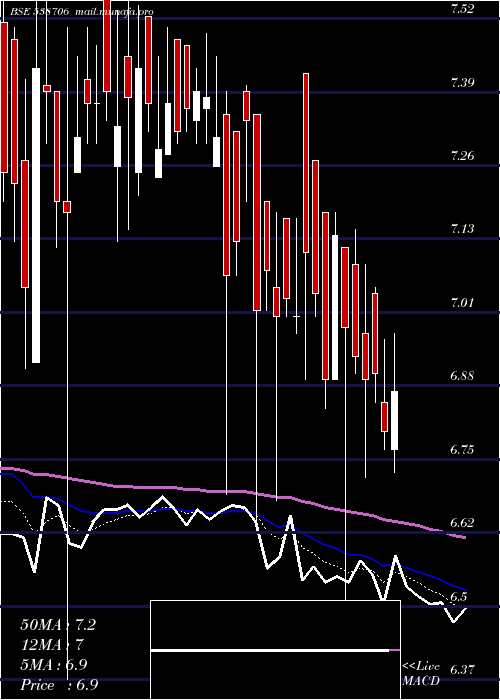Screen dimensions: 500x700
Task: Click the 6.88 price axis label
Action: tap(461, 376)
